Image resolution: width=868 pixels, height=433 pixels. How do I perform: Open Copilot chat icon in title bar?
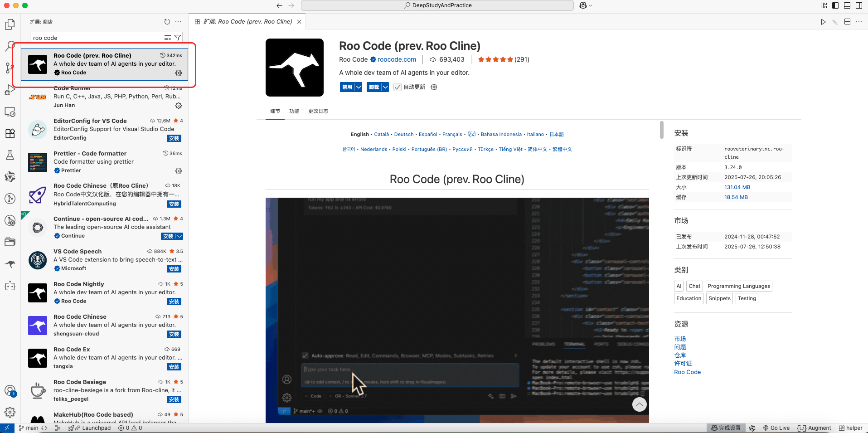583,5
